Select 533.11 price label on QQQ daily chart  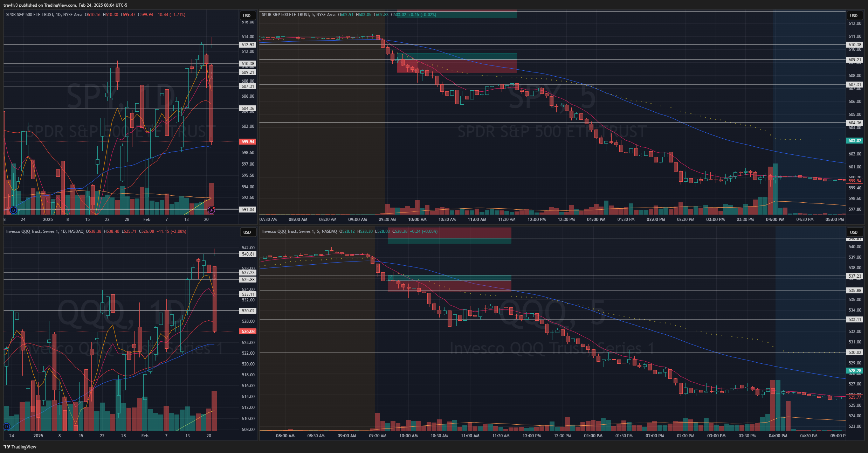tap(248, 294)
